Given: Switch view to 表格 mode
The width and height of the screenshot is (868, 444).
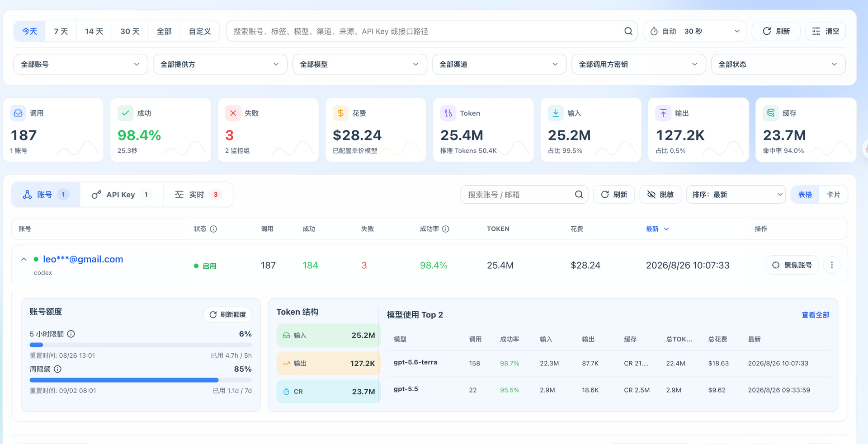Looking at the screenshot, I should [x=805, y=194].
